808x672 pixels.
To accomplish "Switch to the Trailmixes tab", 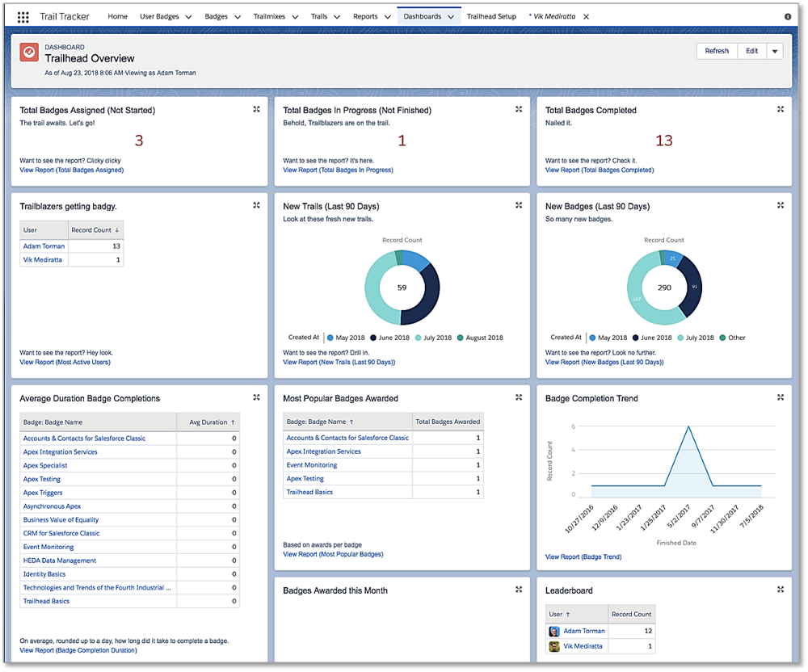I will pos(269,16).
